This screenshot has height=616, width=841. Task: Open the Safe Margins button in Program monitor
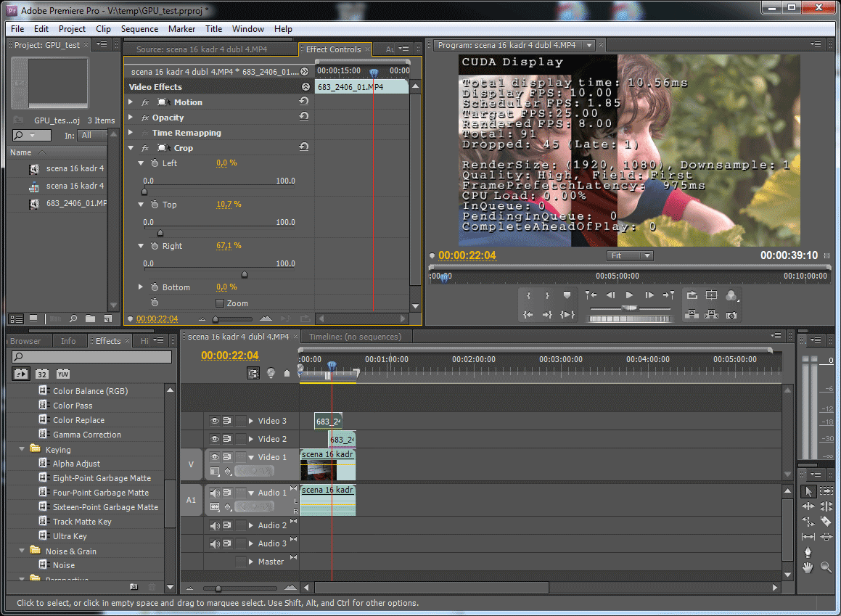pos(711,295)
